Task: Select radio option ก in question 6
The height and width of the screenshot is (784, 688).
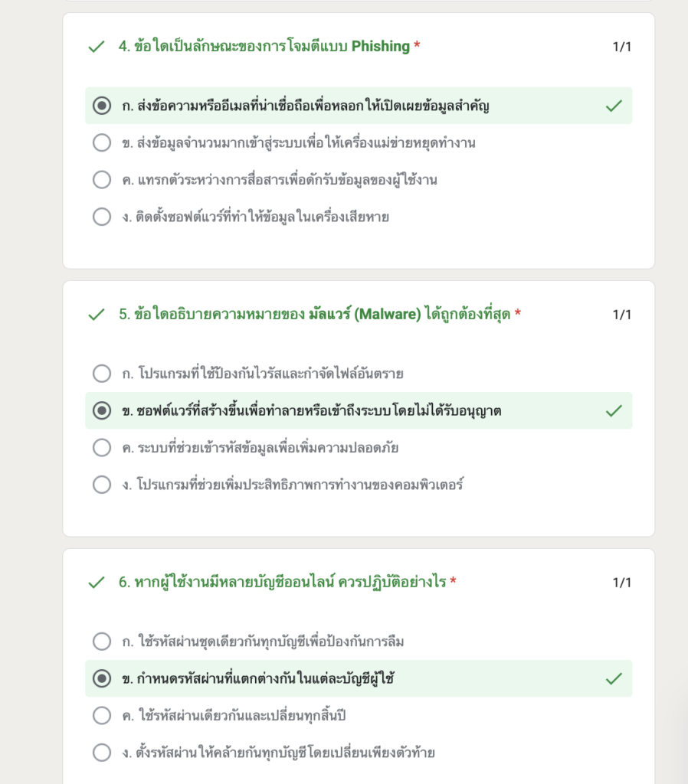Action: (x=102, y=642)
